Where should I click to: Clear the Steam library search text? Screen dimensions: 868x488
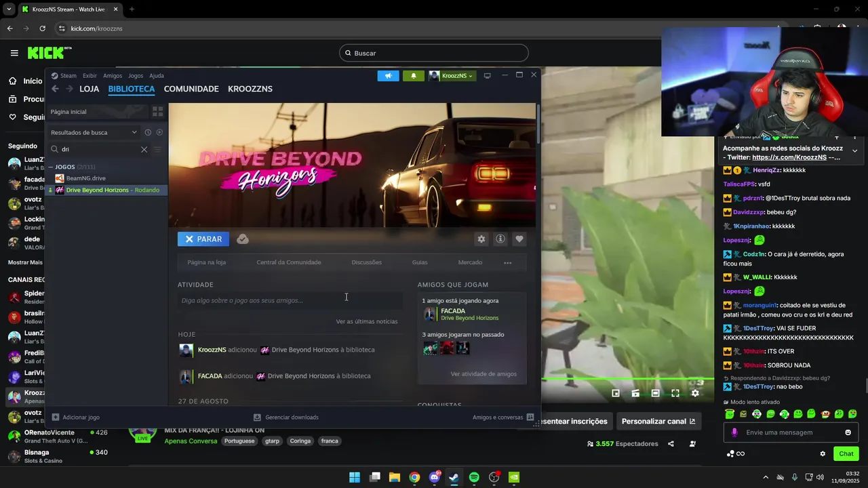pyautogui.click(x=144, y=149)
